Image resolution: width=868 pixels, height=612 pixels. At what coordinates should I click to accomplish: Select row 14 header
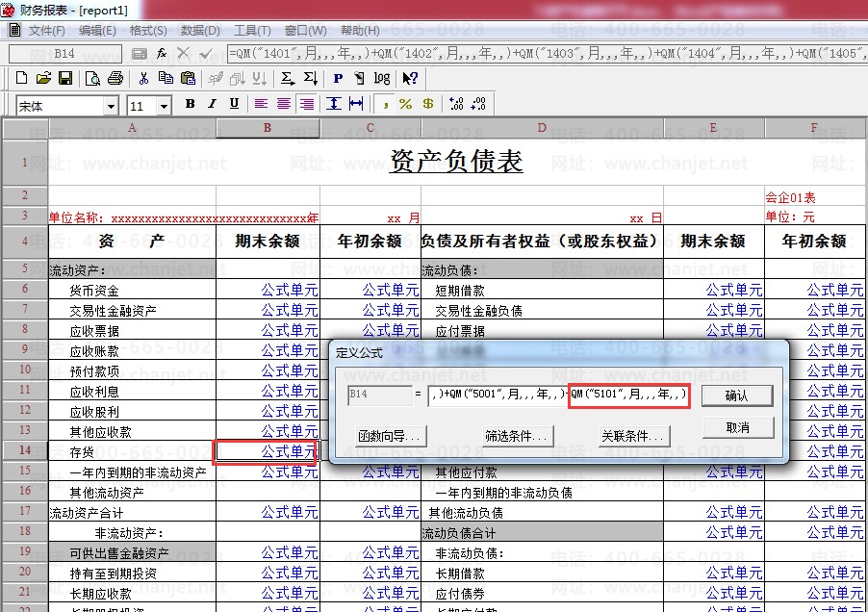(25, 450)
